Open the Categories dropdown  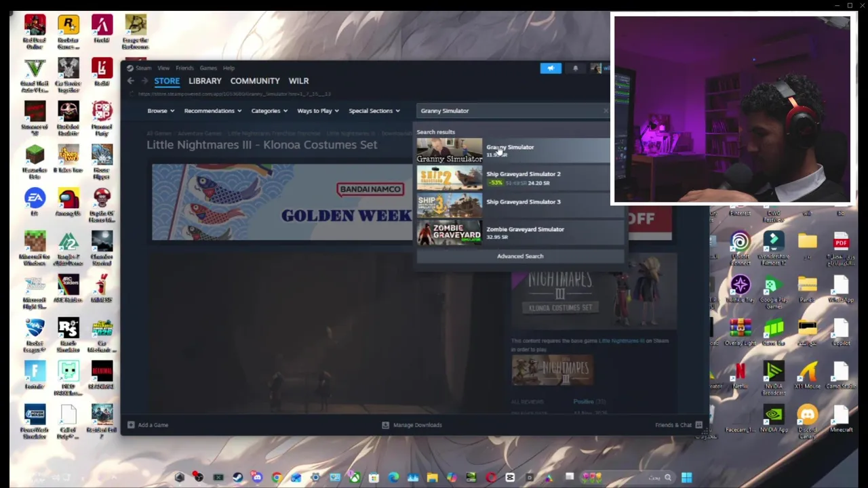pyautogui.click(x=269, y=110)
